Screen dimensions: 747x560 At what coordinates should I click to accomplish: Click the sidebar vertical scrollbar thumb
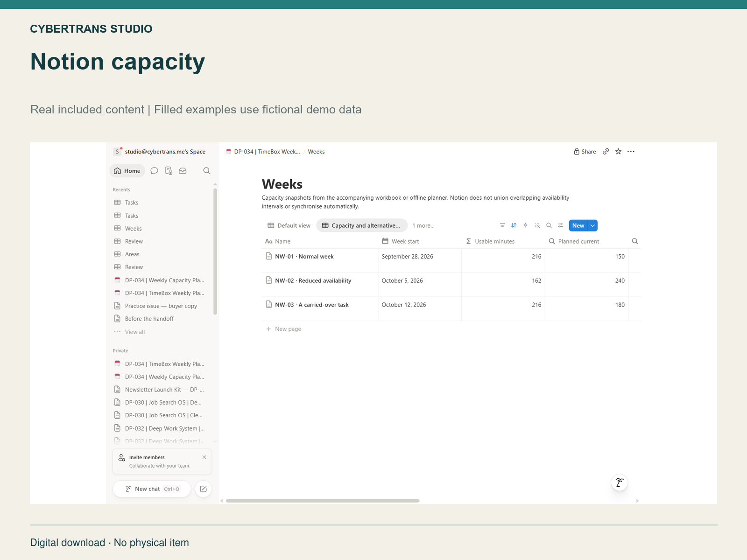coord(215,252)
